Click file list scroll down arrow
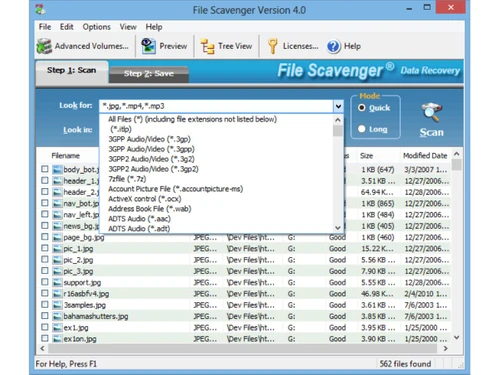The width and height of the screenshot is (500, 375). [457, 338]
